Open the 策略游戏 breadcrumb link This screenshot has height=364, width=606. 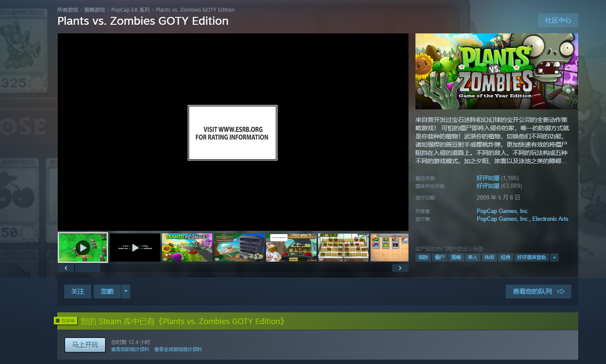[95, 10]
